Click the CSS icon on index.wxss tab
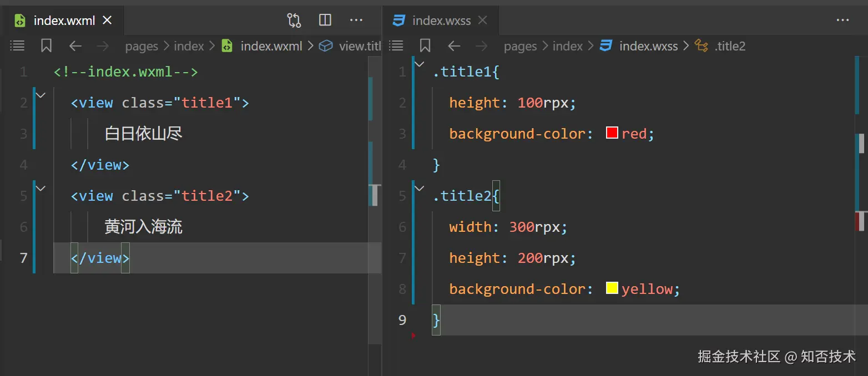868x376 pixels. (398, 21)
